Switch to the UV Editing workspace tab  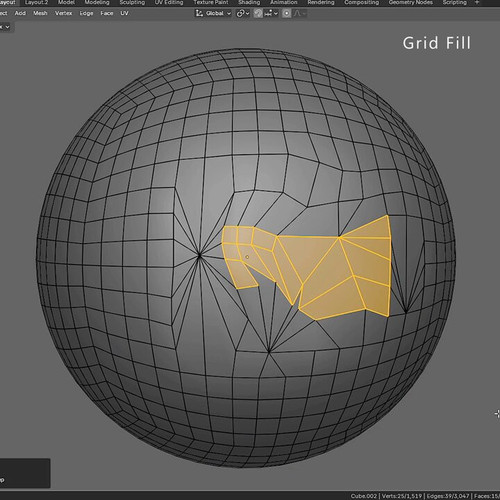[169, 2]
